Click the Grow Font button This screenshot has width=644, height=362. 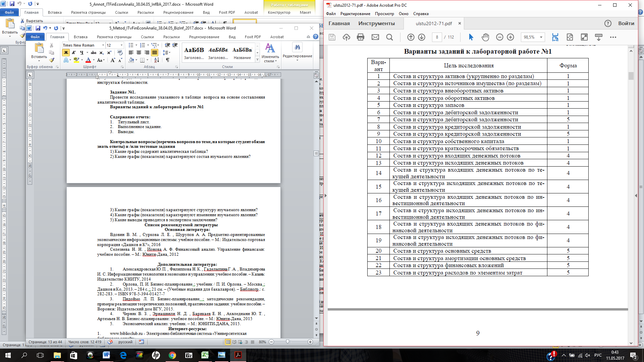(x=113, y=60)
